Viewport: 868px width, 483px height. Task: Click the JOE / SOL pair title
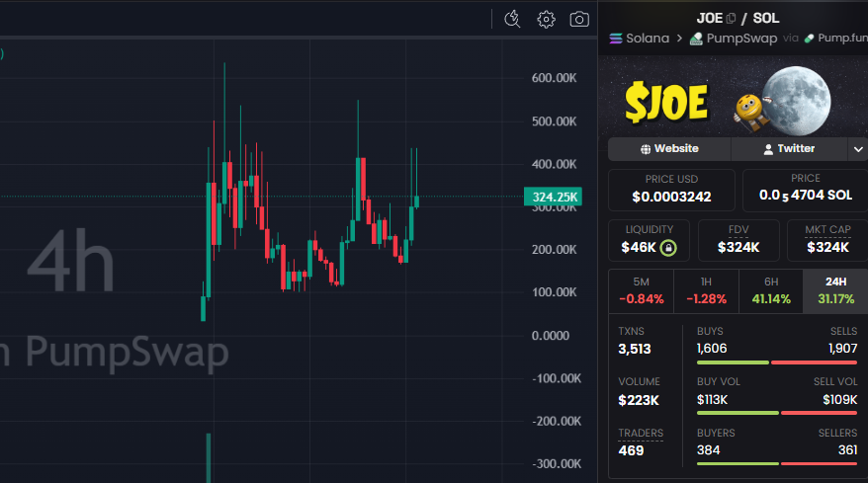738,18
